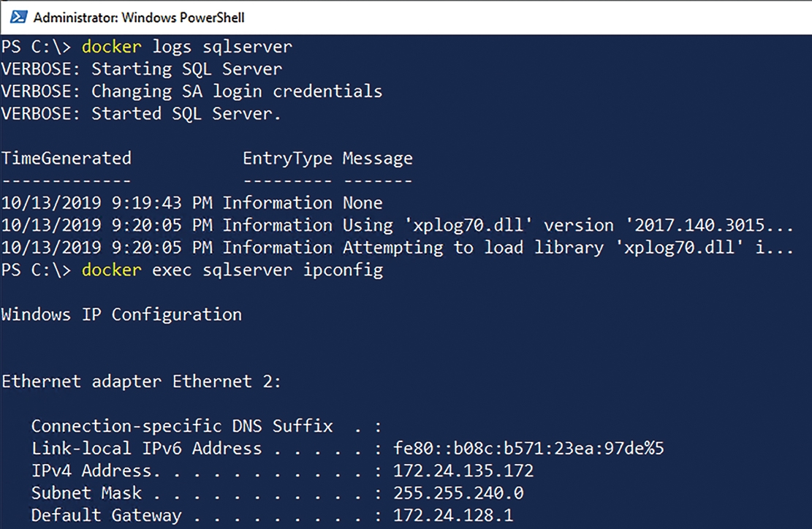Click the 'Started SQL Server.' line
The height and width of the screenshot is (529, 812).
[141, 114]
